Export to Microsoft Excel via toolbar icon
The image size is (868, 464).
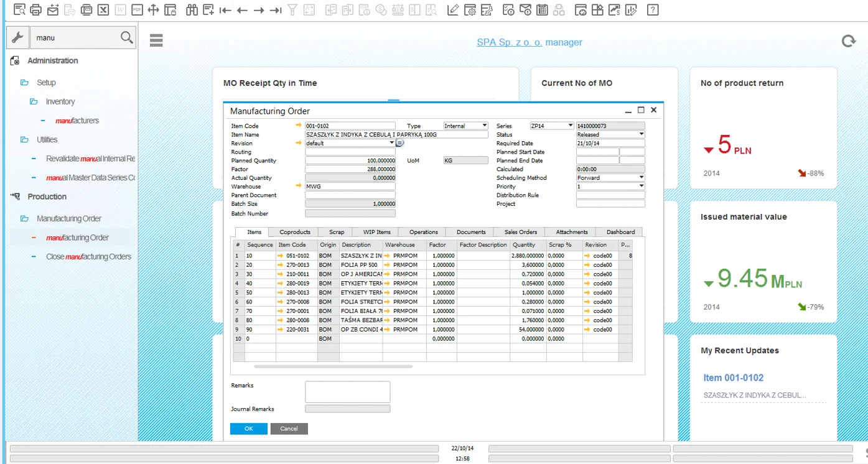(103, 10)
